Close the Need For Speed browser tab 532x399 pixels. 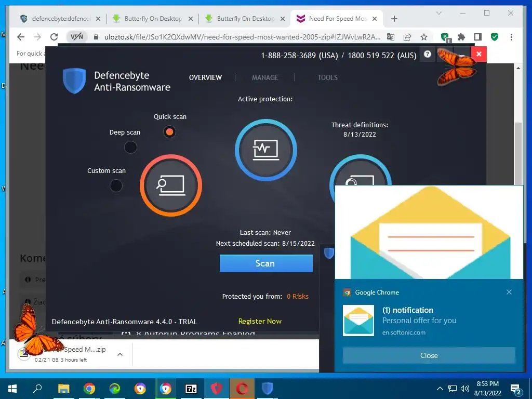point(375,19)
